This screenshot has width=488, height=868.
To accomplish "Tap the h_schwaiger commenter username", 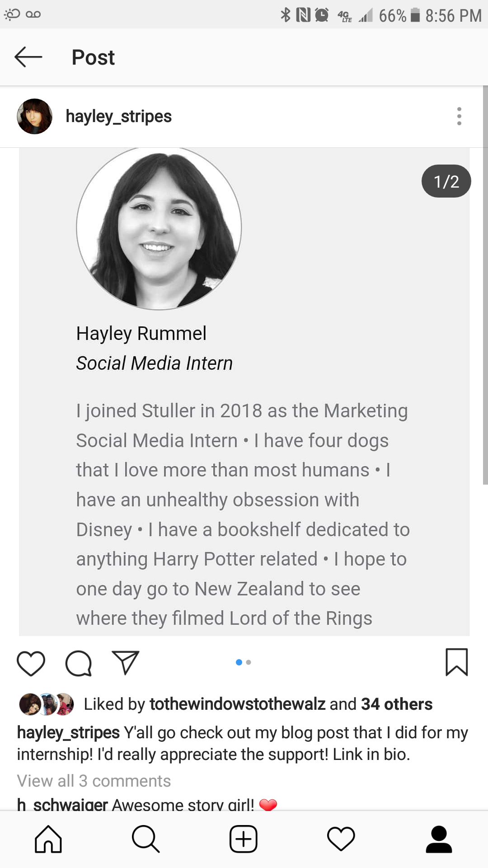I will pos(62,804).
